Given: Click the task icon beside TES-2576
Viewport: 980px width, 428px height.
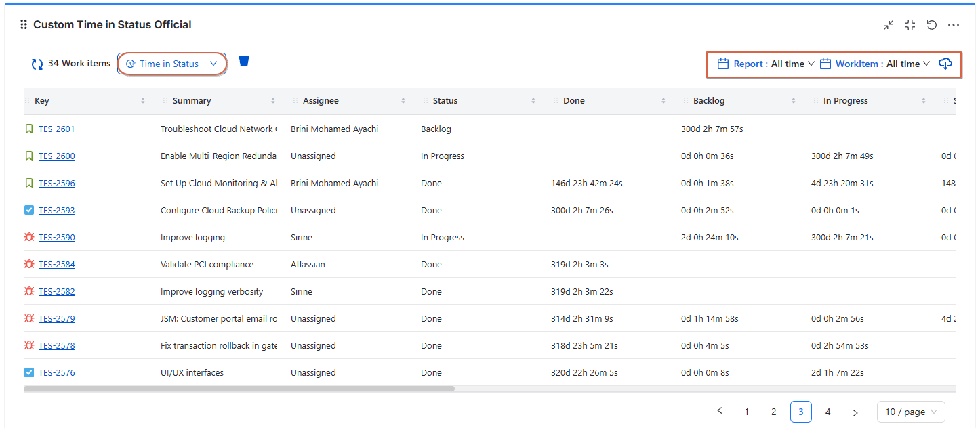Looking at the screenshot, I should [x=28, y=372].
